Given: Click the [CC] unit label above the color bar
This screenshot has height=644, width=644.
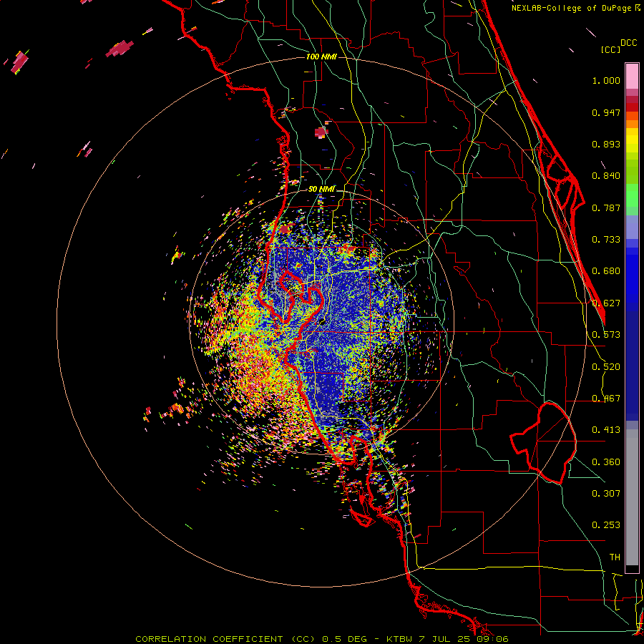Looking at the screenshot, I should (x=610, y=49).
